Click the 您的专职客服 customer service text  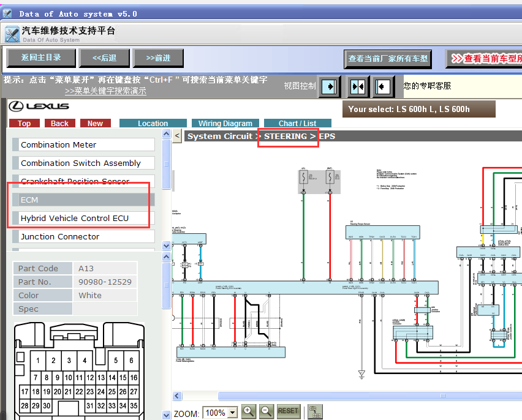click(427, 86)
